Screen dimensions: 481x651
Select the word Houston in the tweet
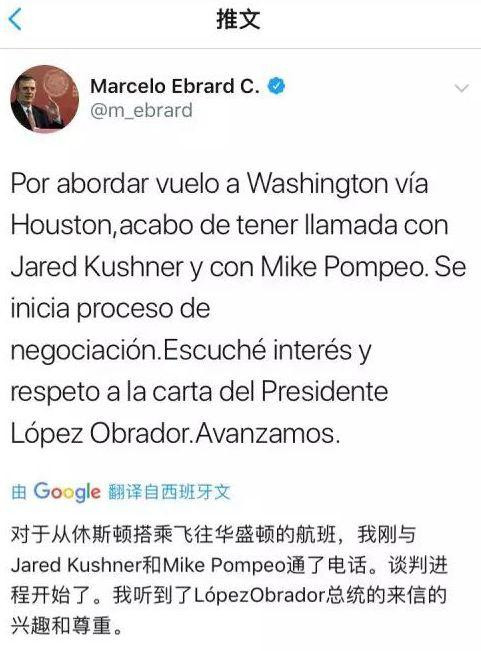pyautogui.click(x=61, y=225)
